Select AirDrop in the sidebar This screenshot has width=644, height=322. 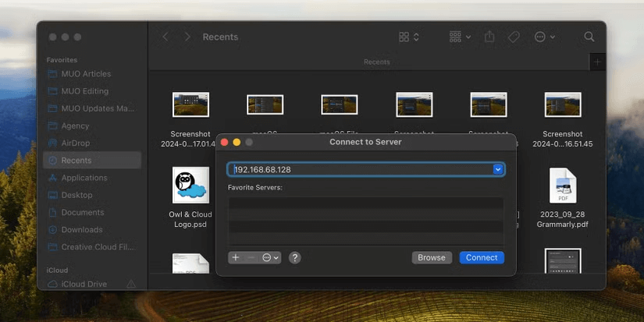(x=76, y=143)
